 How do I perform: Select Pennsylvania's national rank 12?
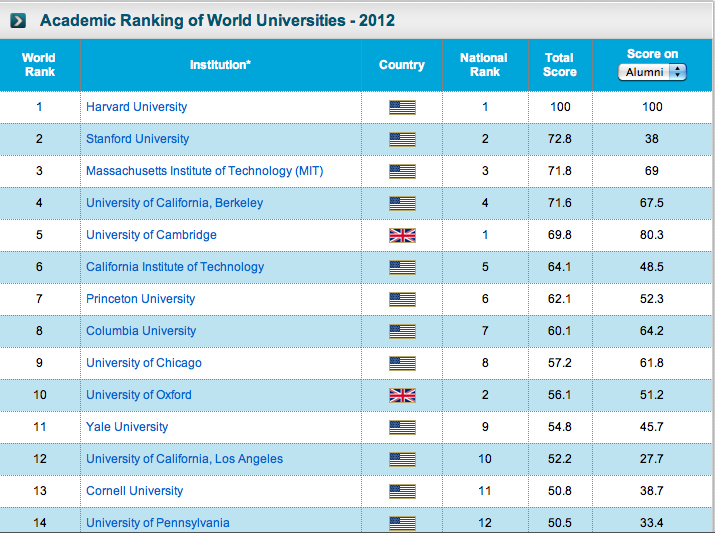click(485, 523)
